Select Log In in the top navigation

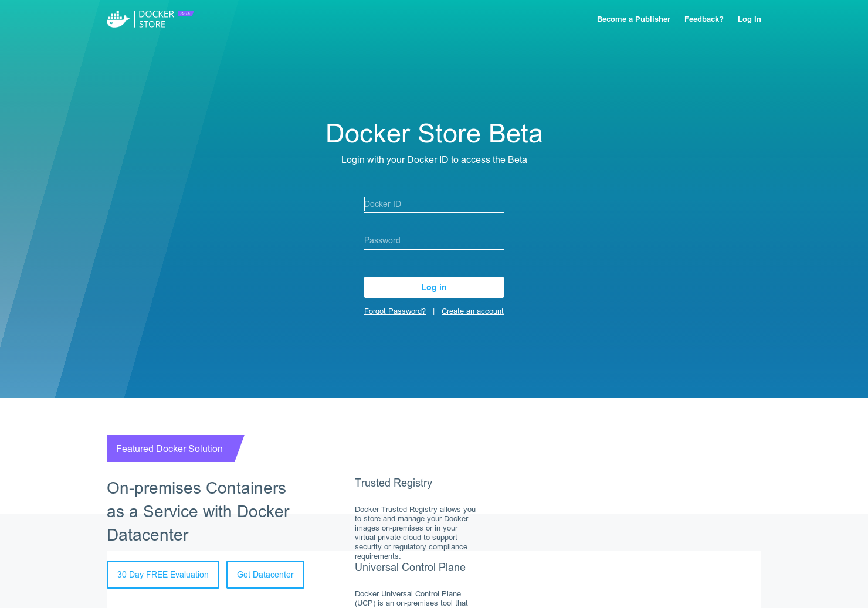[749, 19]
